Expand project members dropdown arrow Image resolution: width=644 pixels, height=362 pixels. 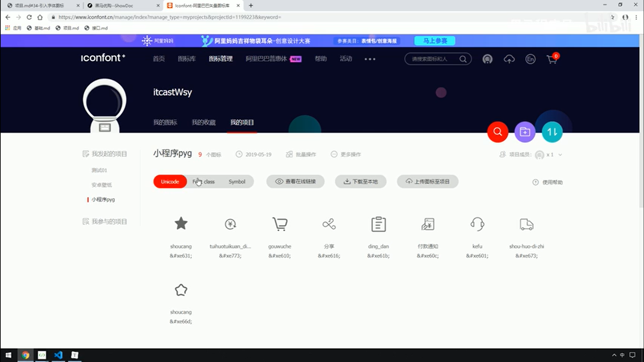point(560,155)
